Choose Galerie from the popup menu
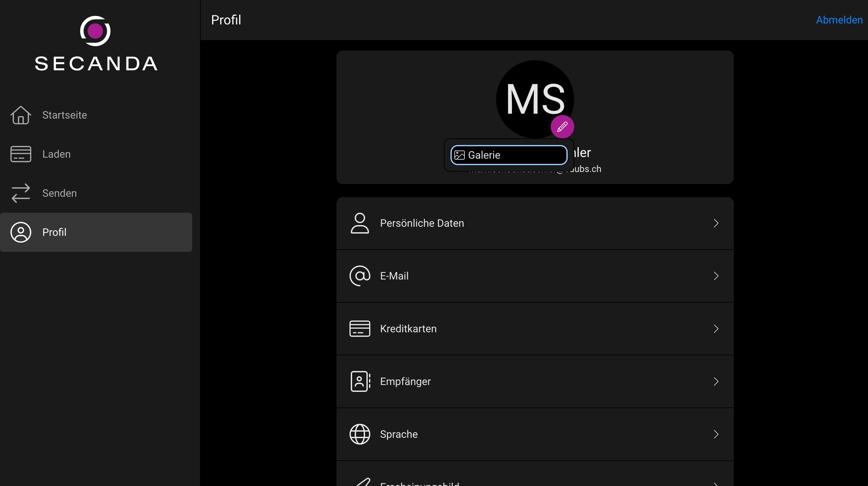The width and height of the screenshot is (868, 486). tap(509, 155)
